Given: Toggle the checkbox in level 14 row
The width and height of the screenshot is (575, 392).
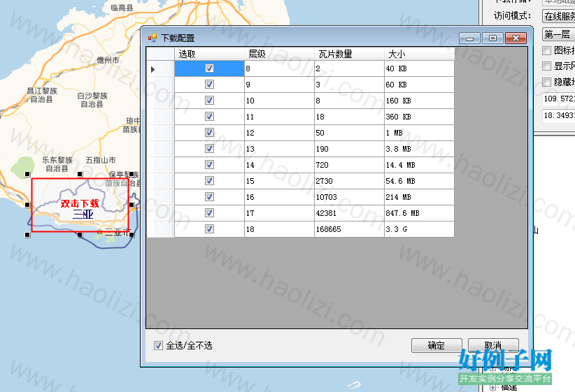Looking at the screenshot, I should coord(209,165).
